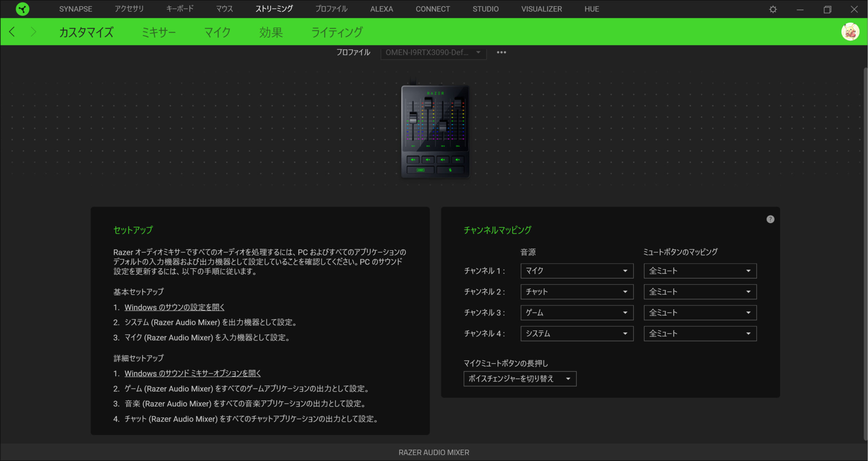Click the 基本セットアップ label
The width and height of the screenshot is (868, 461).
(138, 292)
